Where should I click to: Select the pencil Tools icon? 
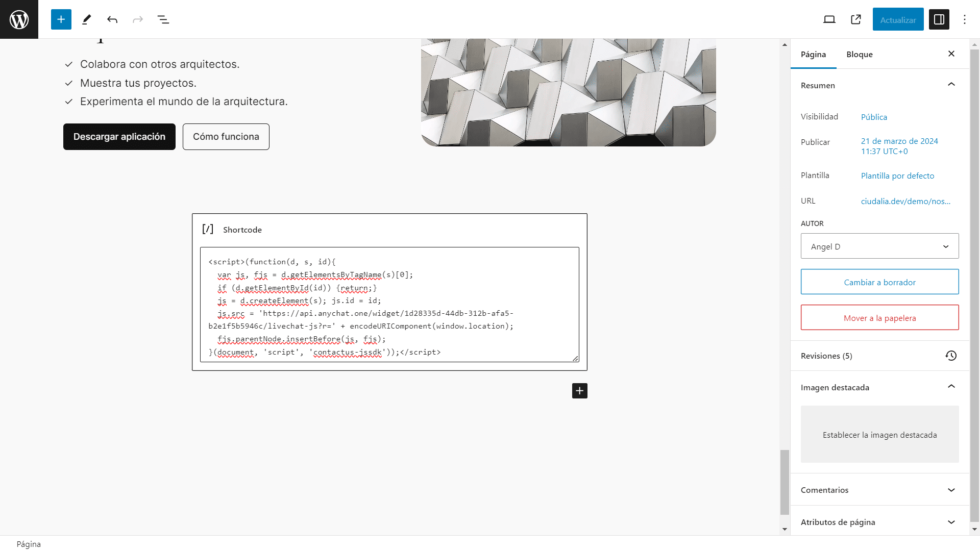click(x=87, y=19)
